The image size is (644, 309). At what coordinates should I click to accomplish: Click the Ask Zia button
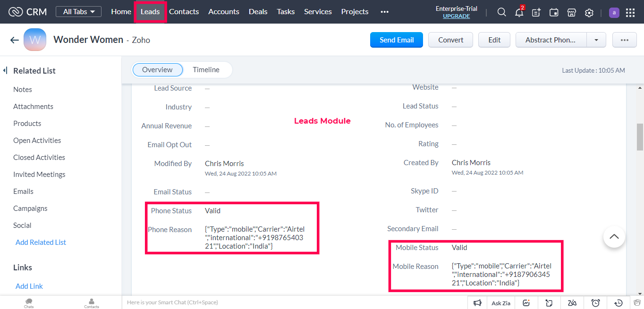click(x=500, y=303)
